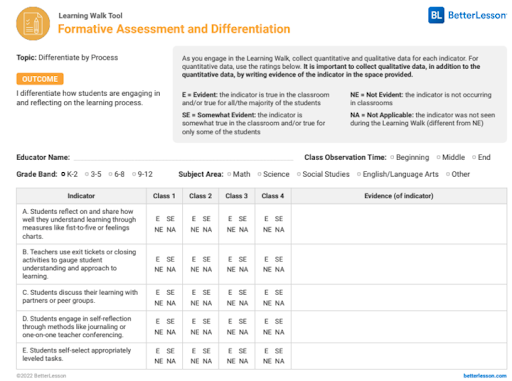Click the evidence cell for indicator B

pos(399,264)
